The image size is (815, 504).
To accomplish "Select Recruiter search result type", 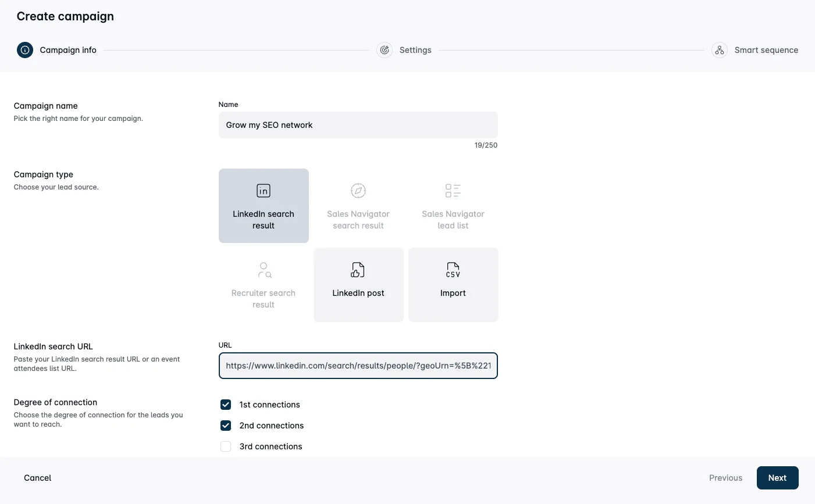I will [264, 285].
